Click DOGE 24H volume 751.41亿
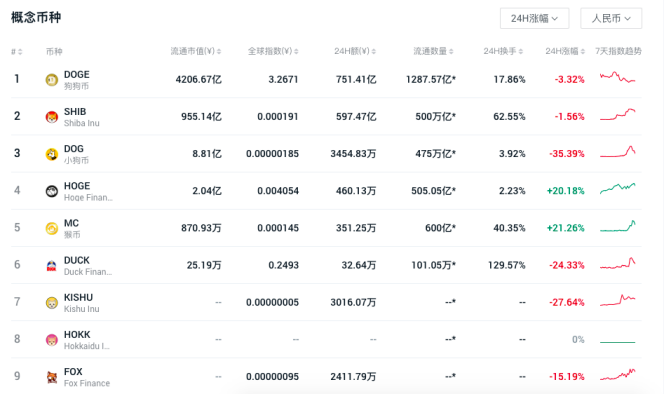This screenshot has height=394, width=664. pyautogui.click(x=356, y=79)
